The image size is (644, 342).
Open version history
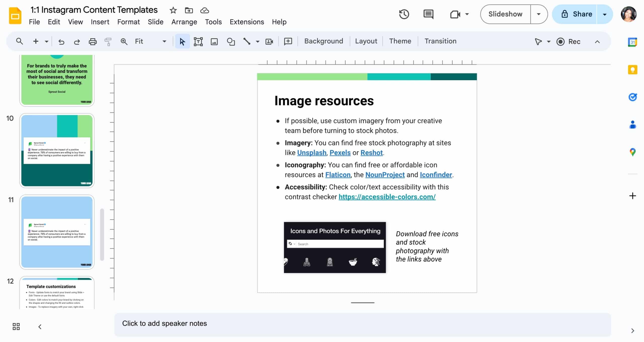click(x=404, y=14)
